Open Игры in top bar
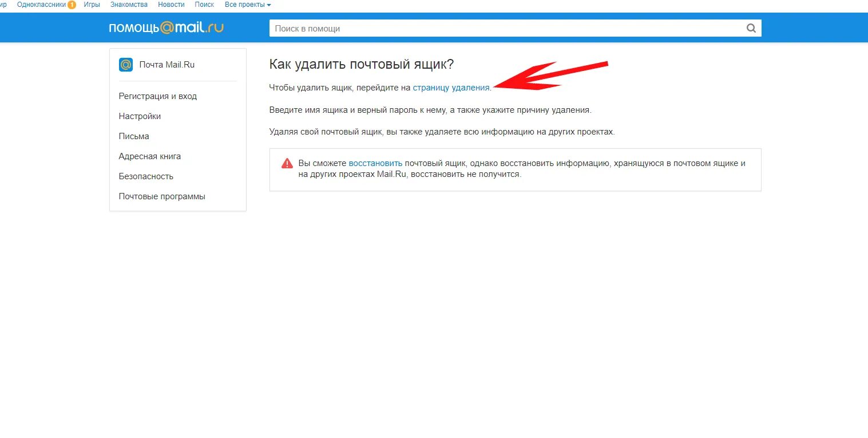The image size is (868, 438). [92, 5]
